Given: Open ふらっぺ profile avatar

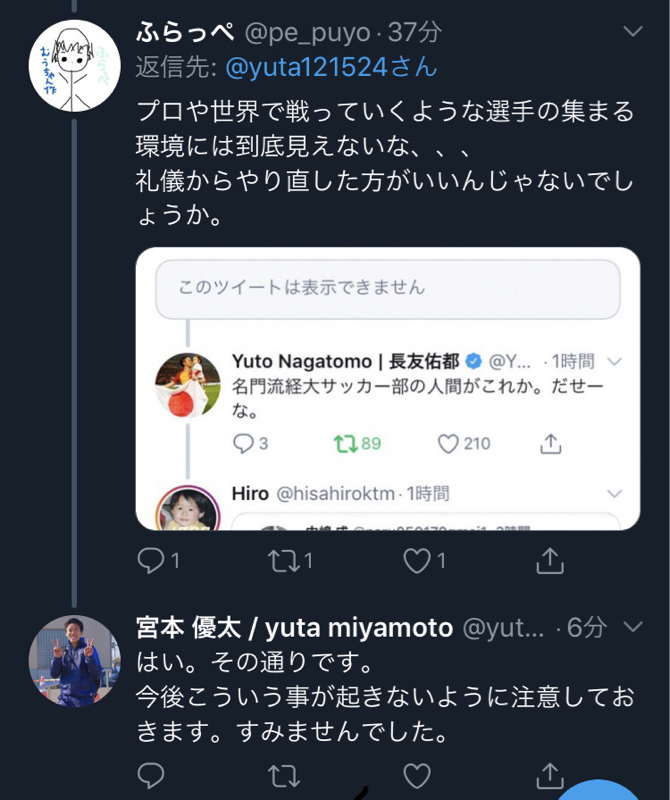Looking at the screenshot, I should coord(75,66).
